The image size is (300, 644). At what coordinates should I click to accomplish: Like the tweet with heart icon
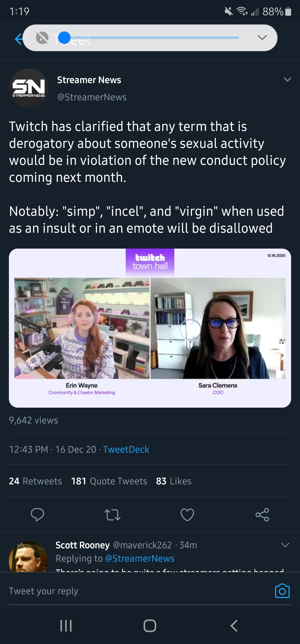(187, 514)
